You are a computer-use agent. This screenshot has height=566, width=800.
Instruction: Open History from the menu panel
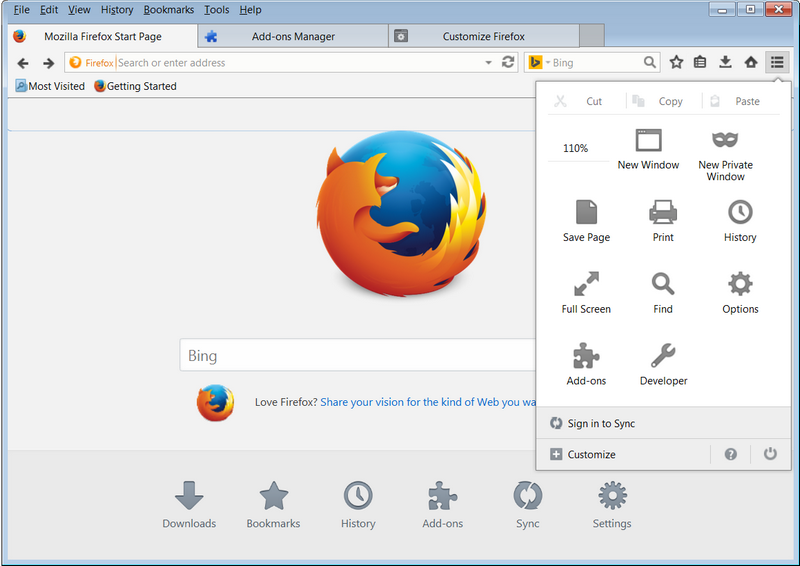click(740, 221)
